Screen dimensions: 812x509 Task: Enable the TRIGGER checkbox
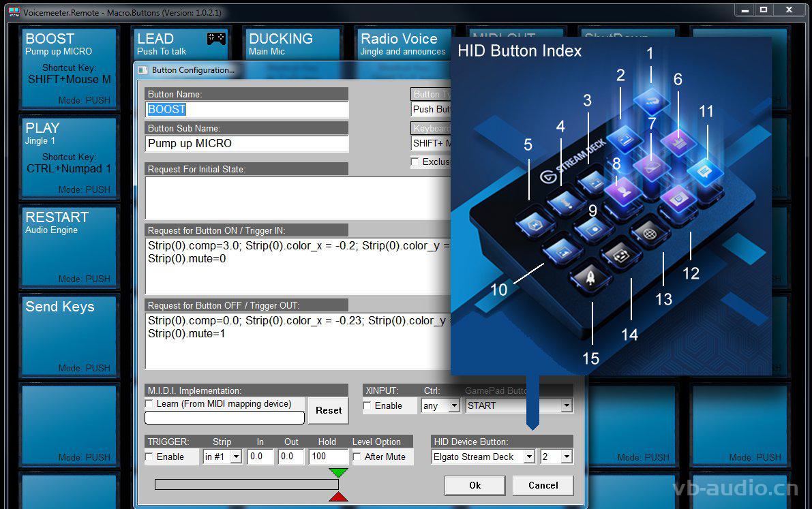click(x=149, y=457)
